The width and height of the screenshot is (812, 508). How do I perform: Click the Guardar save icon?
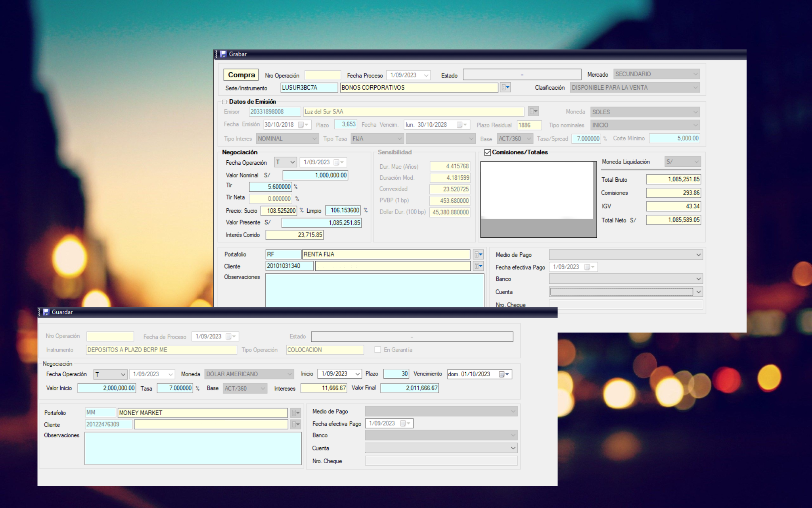[x=46, y=312]
